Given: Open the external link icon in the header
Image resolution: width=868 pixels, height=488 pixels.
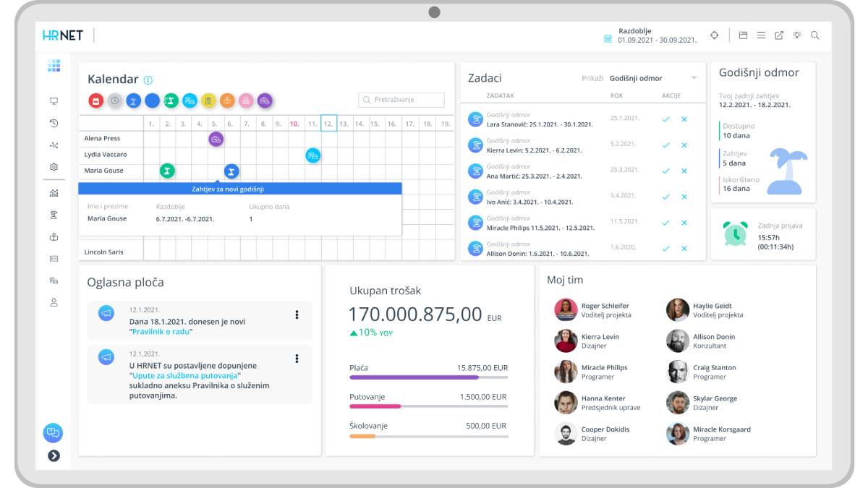Looking at the screenshot, I should tap(779, 35).
